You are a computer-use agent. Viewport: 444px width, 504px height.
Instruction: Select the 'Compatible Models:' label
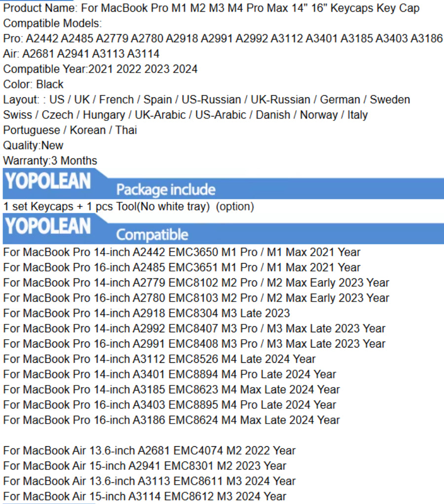pyautogui.click(x=52, y=24)
